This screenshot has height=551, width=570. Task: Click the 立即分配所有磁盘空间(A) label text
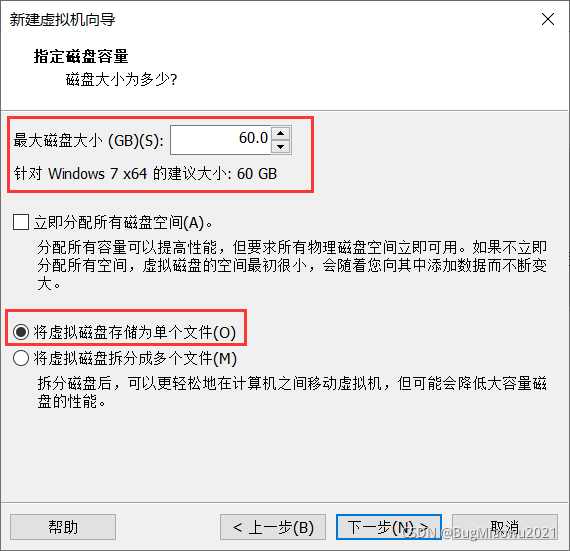click(x=123, y=222)
